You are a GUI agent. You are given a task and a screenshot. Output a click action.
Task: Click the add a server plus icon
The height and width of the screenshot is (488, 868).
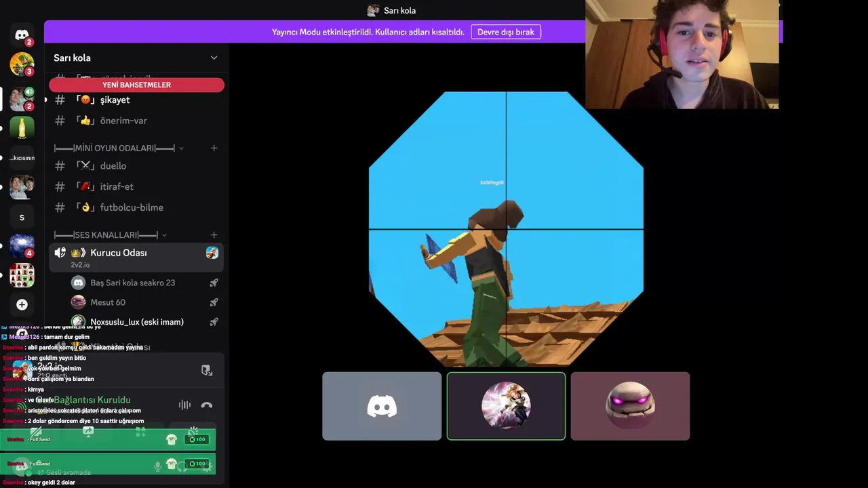pos(22,305)
